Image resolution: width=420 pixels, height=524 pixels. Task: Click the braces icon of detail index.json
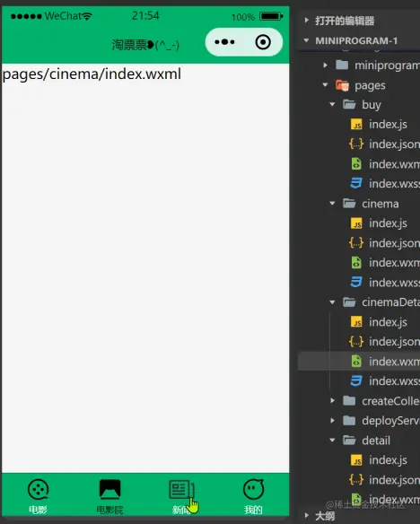[x=356, y=479]
